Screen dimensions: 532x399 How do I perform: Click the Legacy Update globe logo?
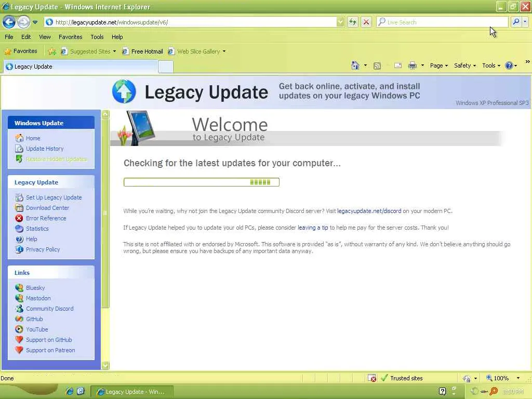tap(124, 91)
